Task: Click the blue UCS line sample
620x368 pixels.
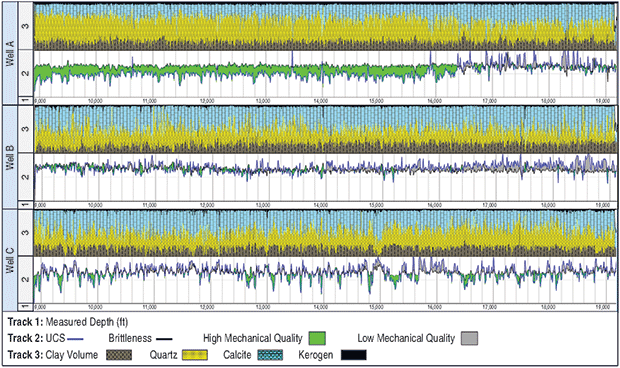Action: pyautogui.click(x=76, y=339)
